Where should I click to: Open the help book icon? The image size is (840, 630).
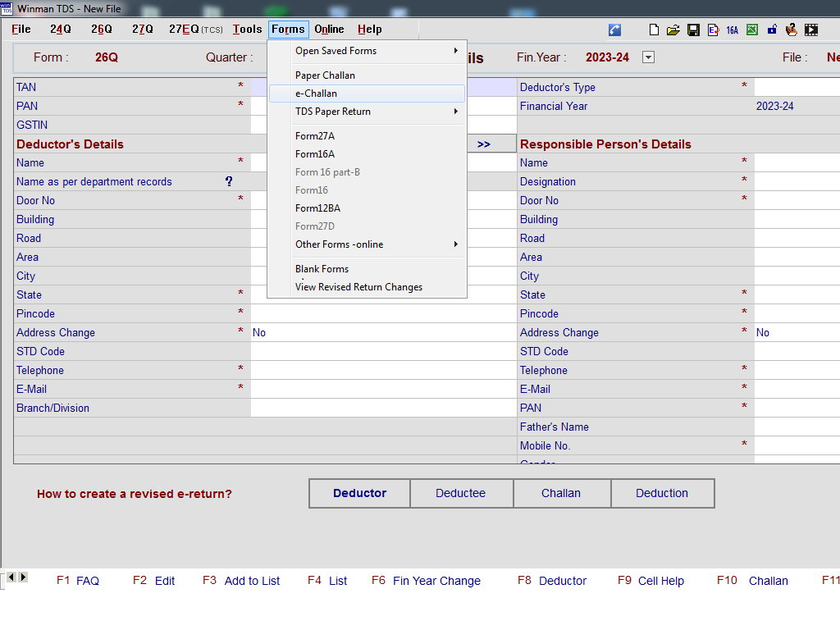[x=792, y=30]
